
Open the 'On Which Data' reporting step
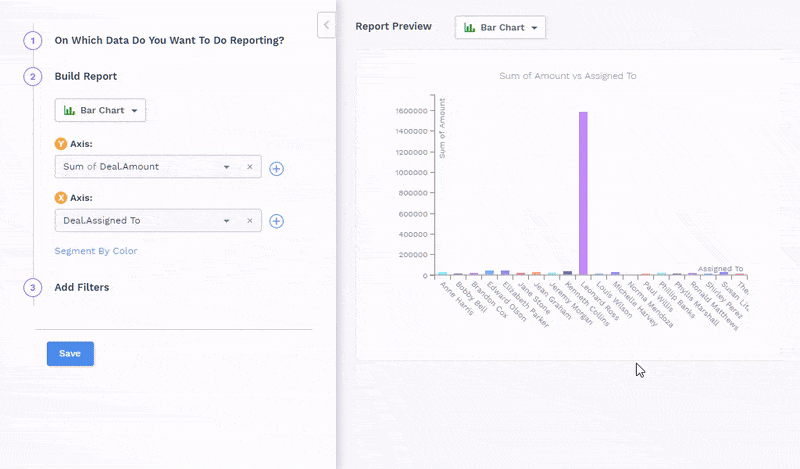tap(169, 41)
